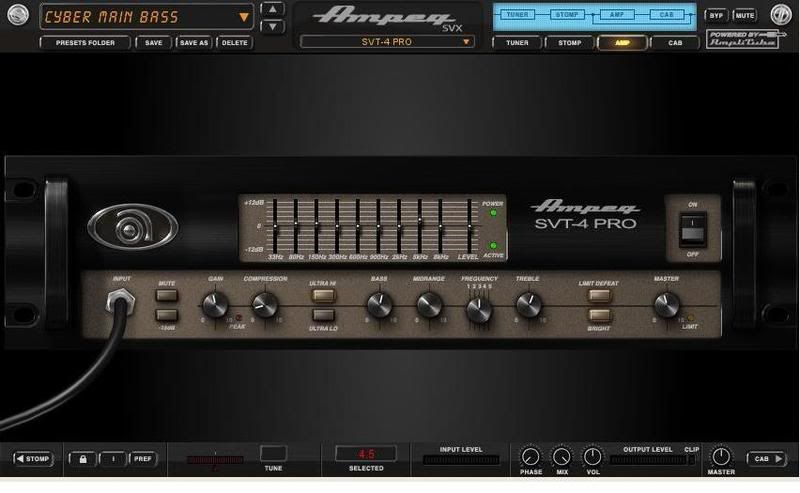Open PREF preferences
This screenshot has width=800, height=493.
tap(143, 459)
